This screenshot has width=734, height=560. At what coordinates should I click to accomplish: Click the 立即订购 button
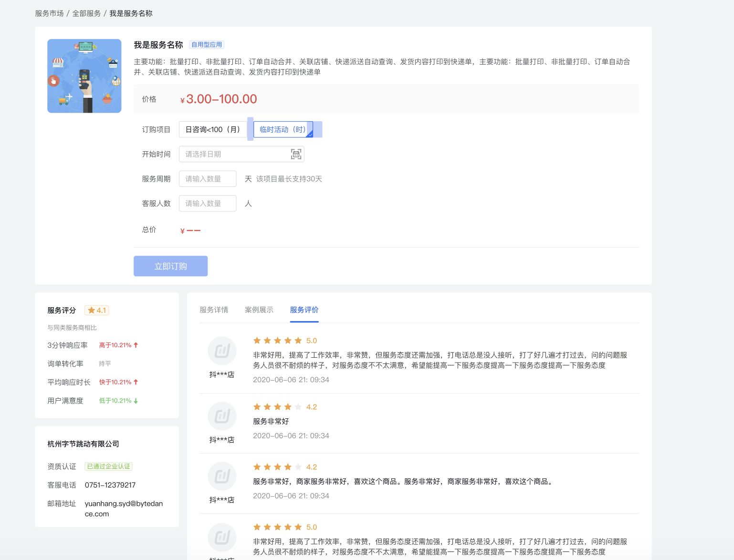[x=170, y=266]
